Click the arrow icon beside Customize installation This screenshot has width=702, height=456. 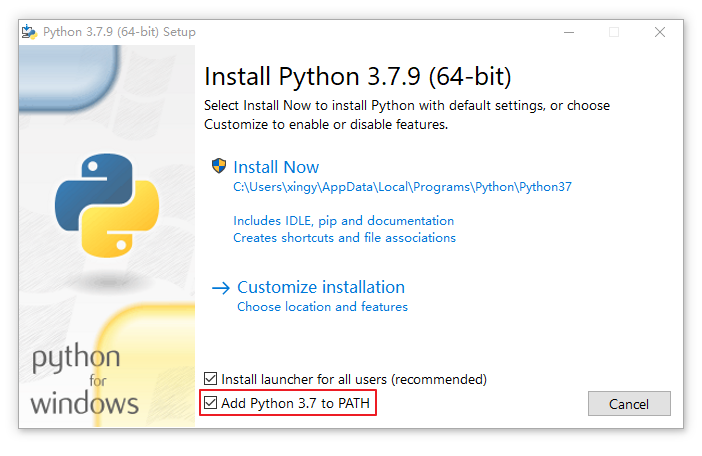(x=220, y=288)
